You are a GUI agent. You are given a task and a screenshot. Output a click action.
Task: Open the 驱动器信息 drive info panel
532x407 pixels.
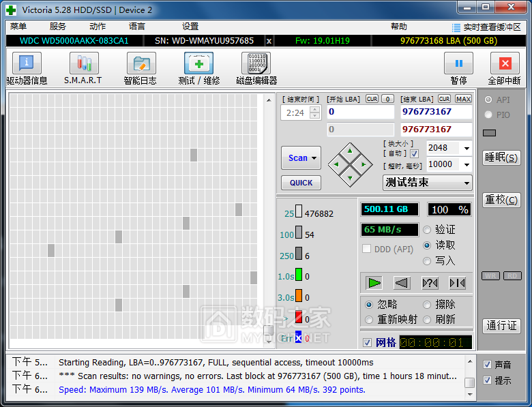pos(27,63)
